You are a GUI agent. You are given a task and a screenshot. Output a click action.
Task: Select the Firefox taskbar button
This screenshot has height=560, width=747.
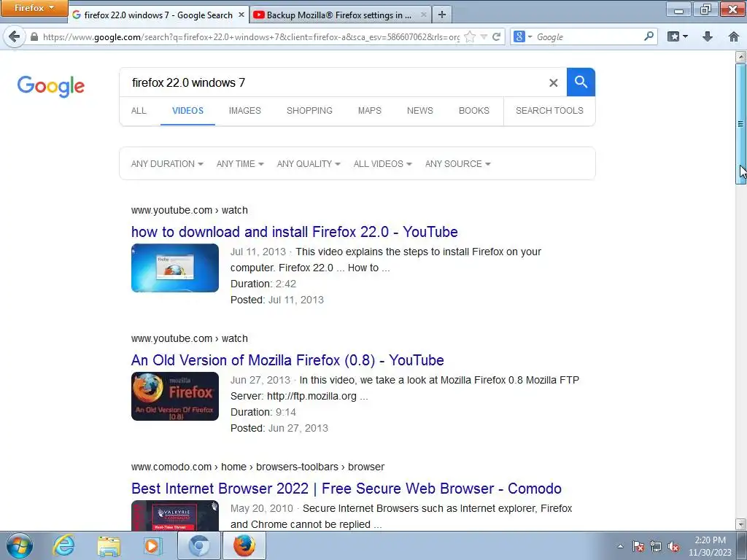coord(244,546)
